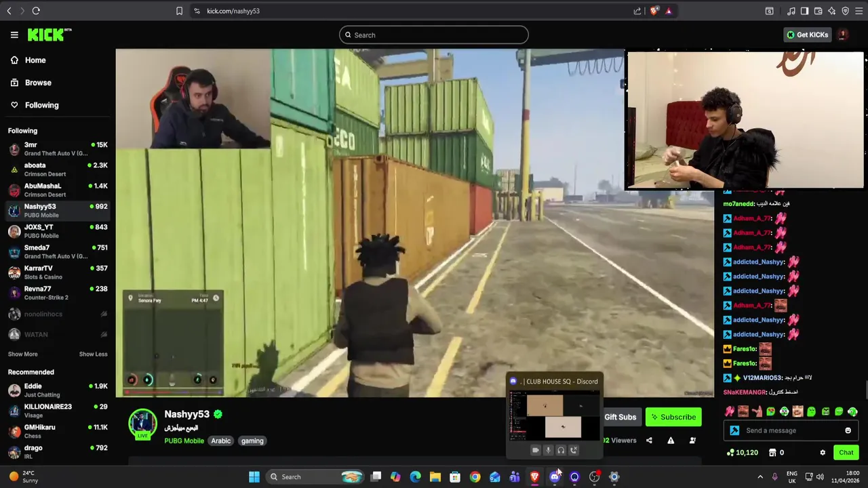This screenshot has width=868, height=488.
Task: Open KarrarTV channel
Action: (58, 272)
